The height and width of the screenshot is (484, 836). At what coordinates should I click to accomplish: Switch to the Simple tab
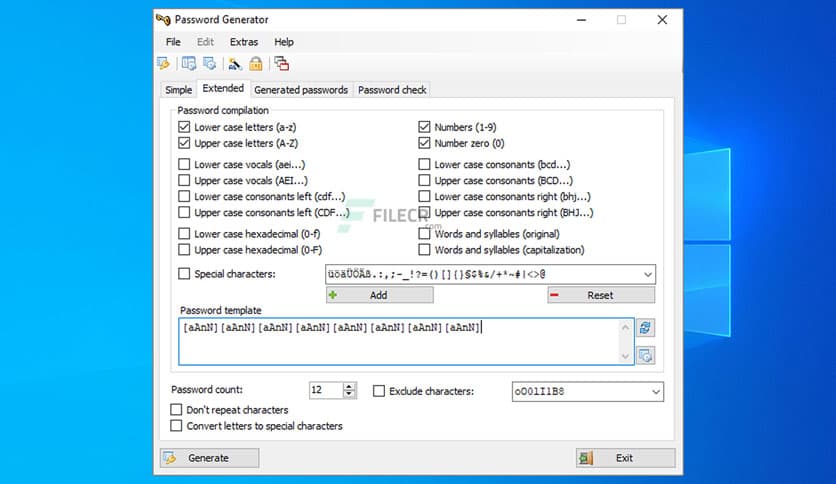[x=178, y=90]
